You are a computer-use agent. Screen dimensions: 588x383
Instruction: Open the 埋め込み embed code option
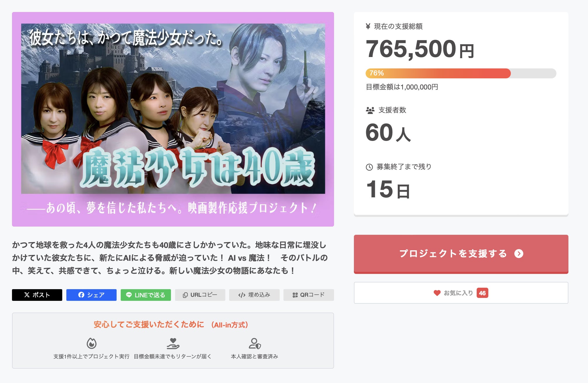(254, 295)
